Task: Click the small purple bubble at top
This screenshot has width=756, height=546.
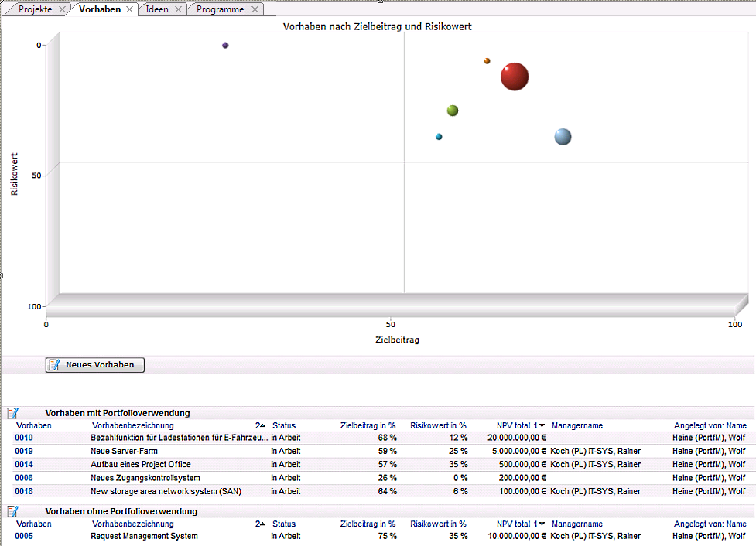Action: 225,46
